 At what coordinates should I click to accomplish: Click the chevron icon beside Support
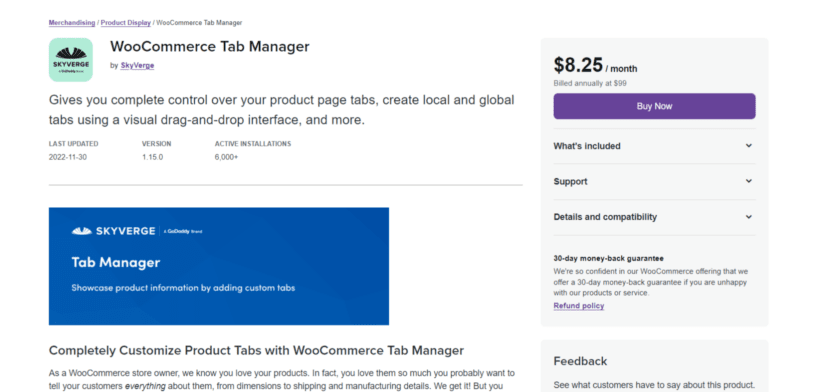[748, 181]
